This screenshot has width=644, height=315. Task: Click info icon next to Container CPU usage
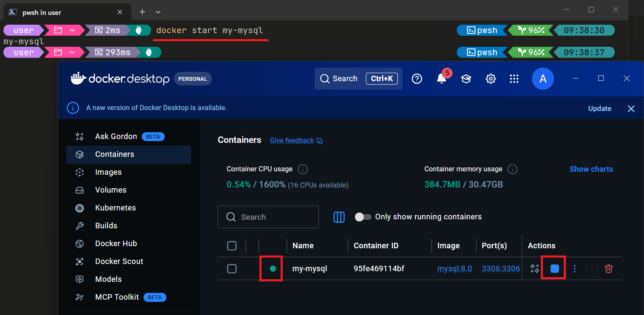303,169
